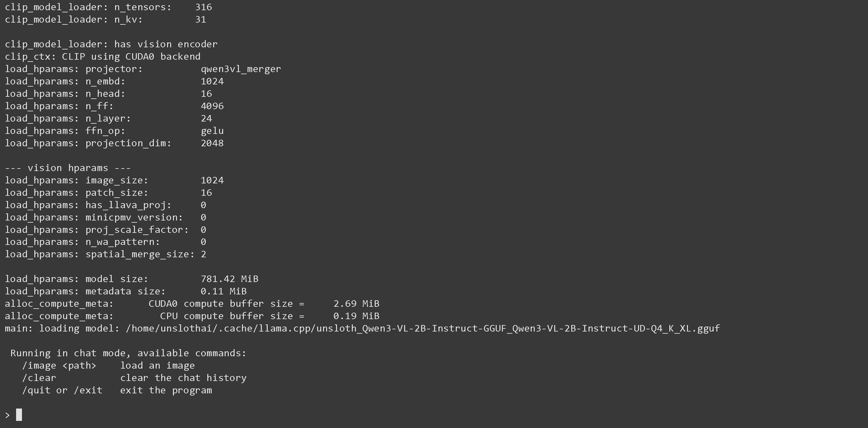Click the model .gguf file path

pos(422,329)
